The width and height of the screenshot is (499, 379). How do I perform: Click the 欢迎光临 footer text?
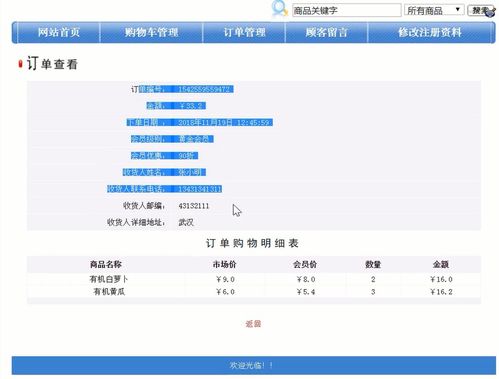point(251,365)
